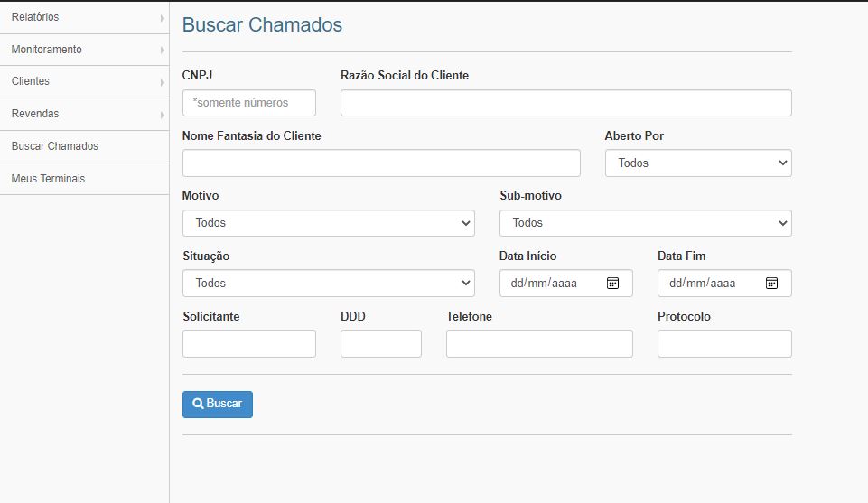The image size is (868, 503).
Task: Open the Sub-motivo dropdown list
Action: [x=645, y=223]
